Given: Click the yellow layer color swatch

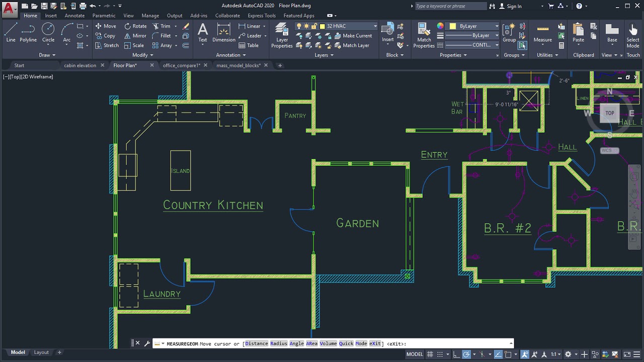Looking at the screenshot, I should coord(323,26).
